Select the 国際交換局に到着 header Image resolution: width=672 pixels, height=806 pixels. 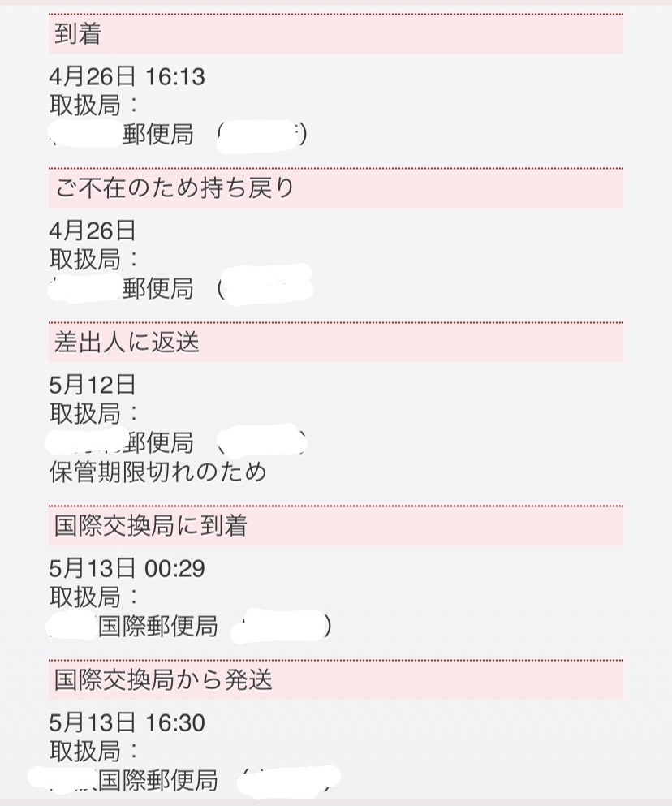[336, 526]
